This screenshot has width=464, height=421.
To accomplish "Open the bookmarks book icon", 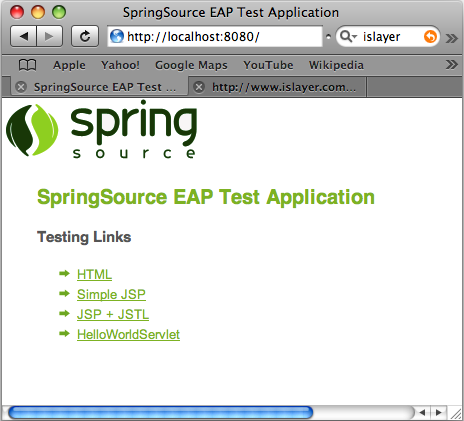I will click(27, 65).
